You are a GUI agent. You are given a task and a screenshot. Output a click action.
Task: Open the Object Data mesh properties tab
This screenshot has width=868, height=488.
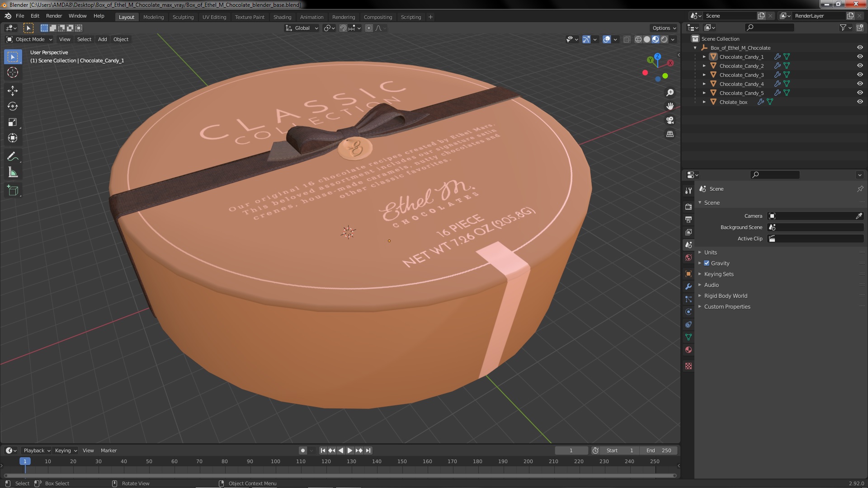[689, 337]
